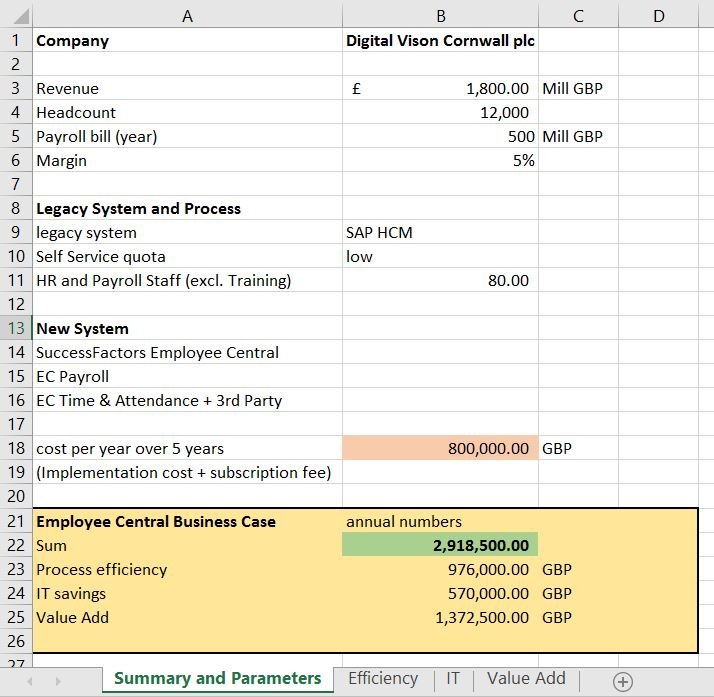Click the 'Self Service quota' label
The width and height of the screenshot is (714, 697).
[x=187, y=256]
